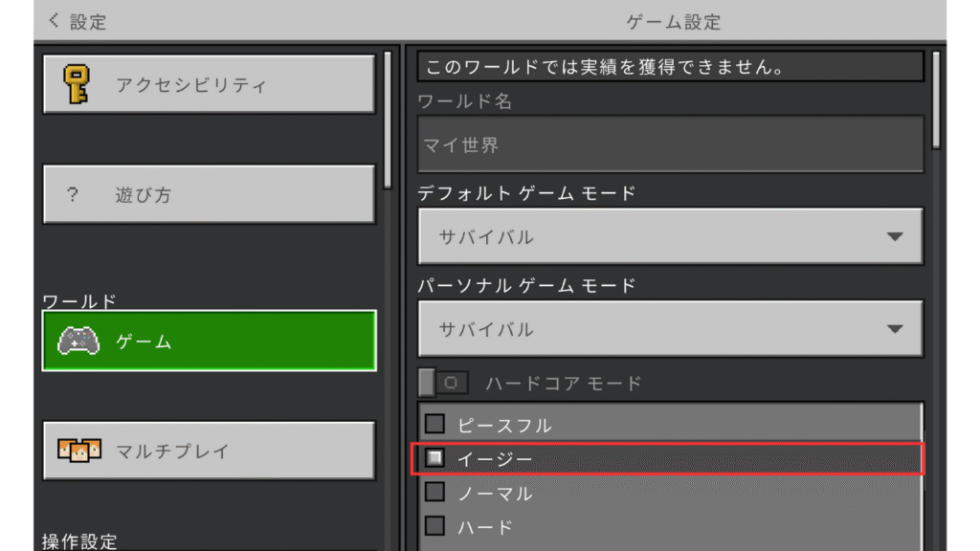
Task: Open the 遊び方 help section
Action: (x=209, y=195)
